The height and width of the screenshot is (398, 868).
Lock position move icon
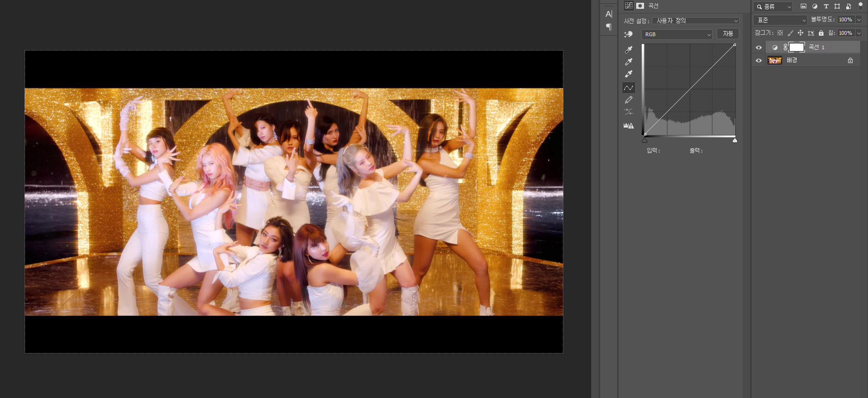800,33
